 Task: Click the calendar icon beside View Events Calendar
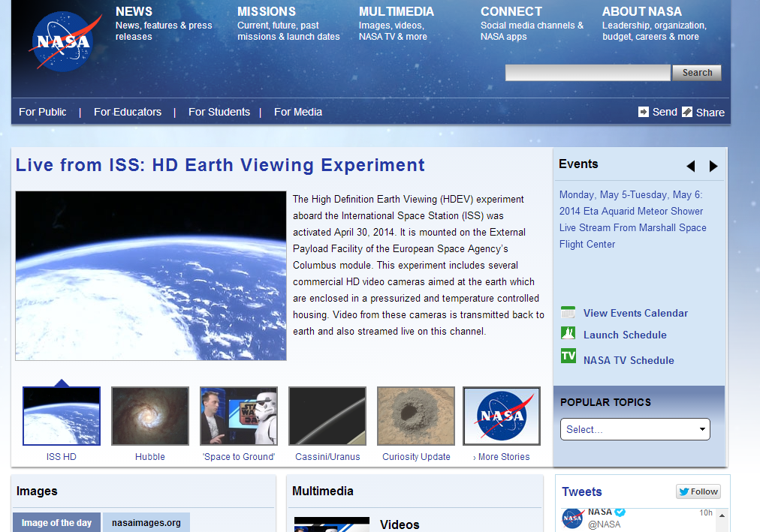pos(568,312)
